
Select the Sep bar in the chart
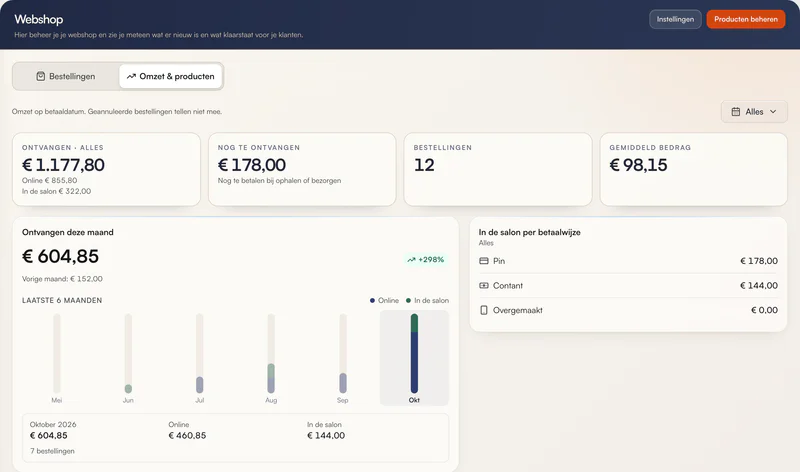tap(343, 353)
